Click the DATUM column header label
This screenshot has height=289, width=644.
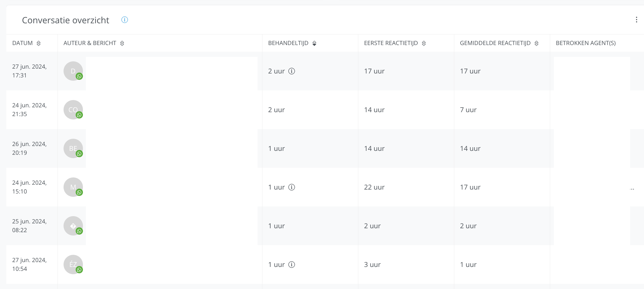(x=22, y=43)
